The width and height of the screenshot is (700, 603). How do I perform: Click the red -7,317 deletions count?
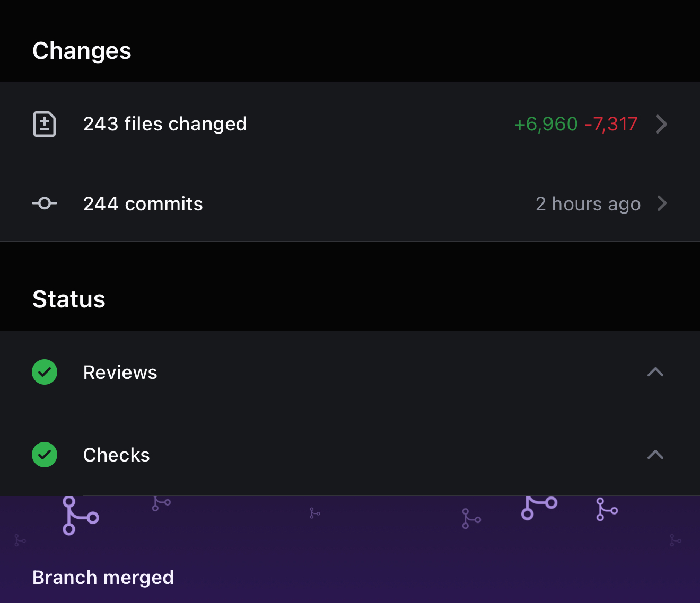click(611, 124)
